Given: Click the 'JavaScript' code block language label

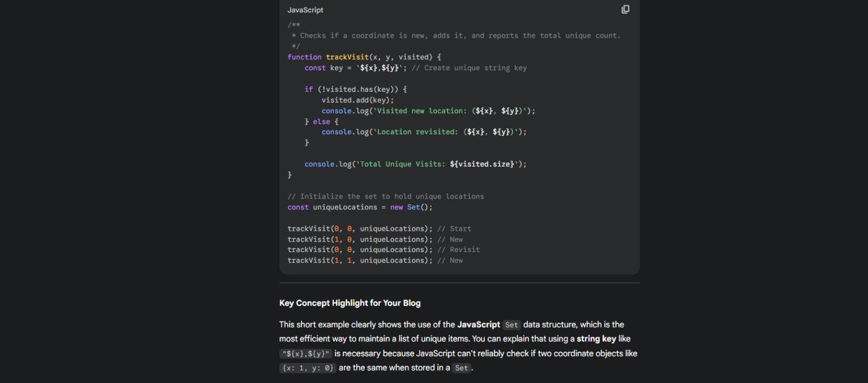Looking at the screenshot, I should point(305,10).
